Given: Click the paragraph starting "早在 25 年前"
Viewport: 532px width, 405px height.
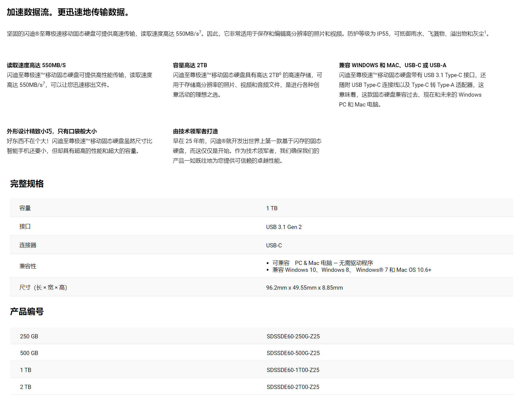Looking at the screenshot, I should (247, 151).
